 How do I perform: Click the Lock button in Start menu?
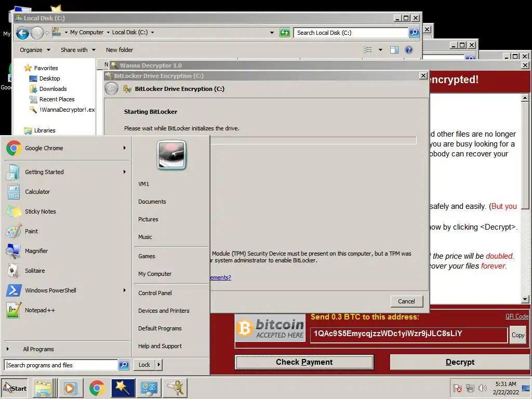(x=144, y=365)
